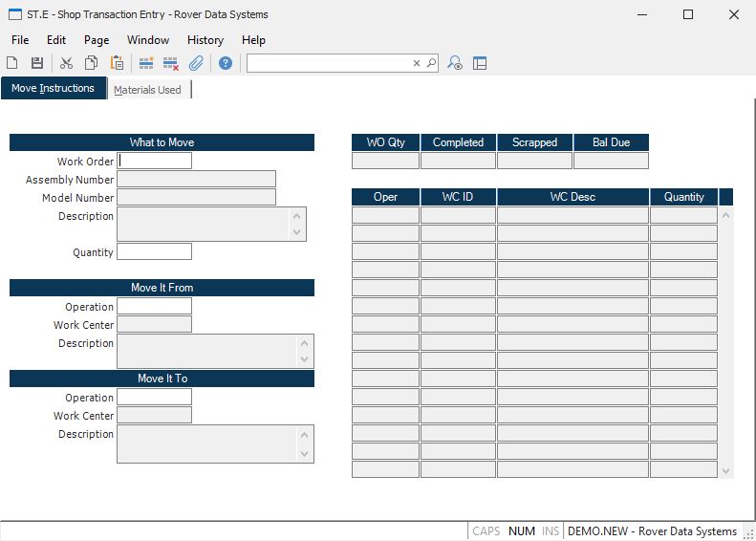Click the Delete row icon
756x541 pixels.
tap(171, 63)
